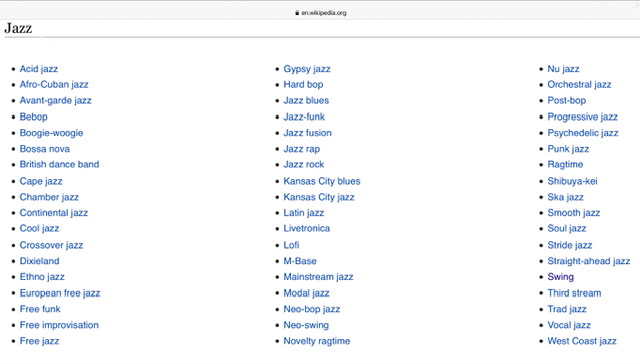Open the Modal jazz article
This screenshot has width=640, height=364.
coord(307,293)
